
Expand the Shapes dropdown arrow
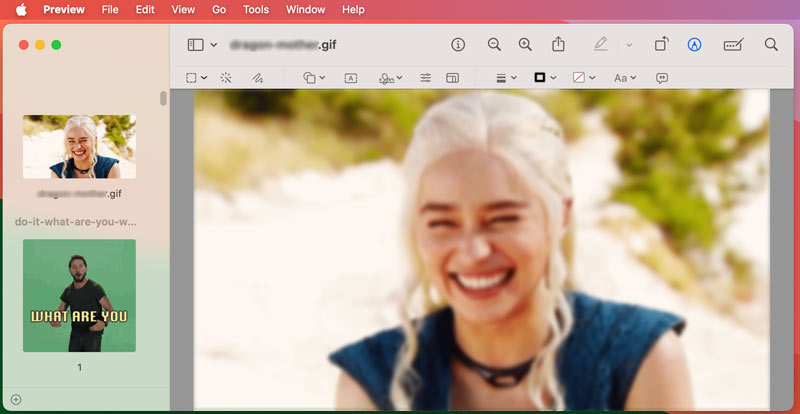click(x=322, y=78)
